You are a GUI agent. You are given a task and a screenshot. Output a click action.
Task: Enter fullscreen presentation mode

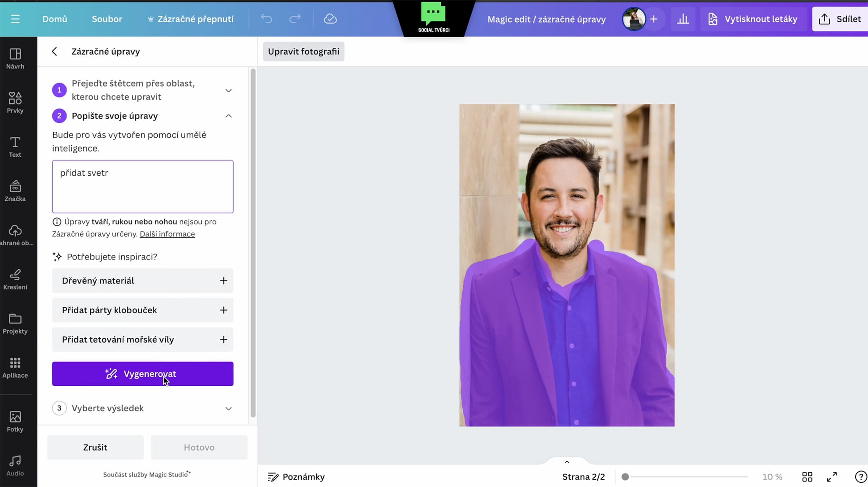coord(832,477)
